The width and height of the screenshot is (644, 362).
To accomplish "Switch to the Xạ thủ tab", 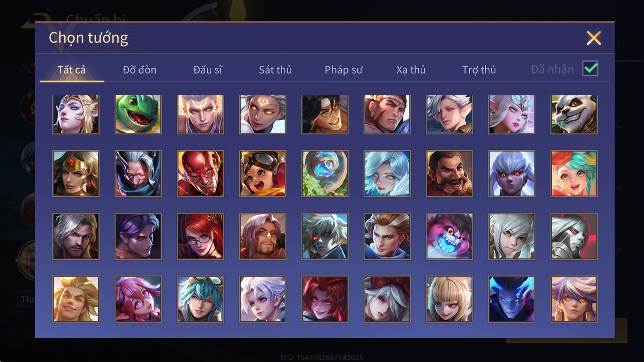I will click(x=411, y=70).
